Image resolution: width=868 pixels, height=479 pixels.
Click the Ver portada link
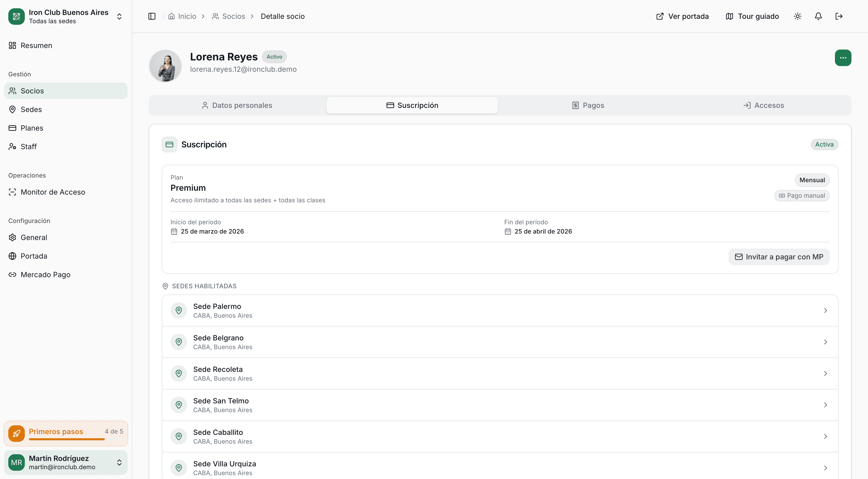pyautogui.click(x=682, y=16)
